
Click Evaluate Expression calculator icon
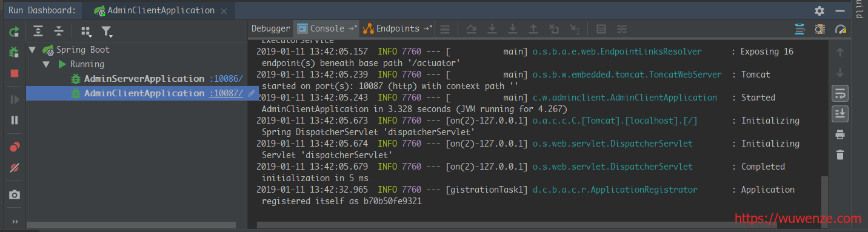point(601,29)
